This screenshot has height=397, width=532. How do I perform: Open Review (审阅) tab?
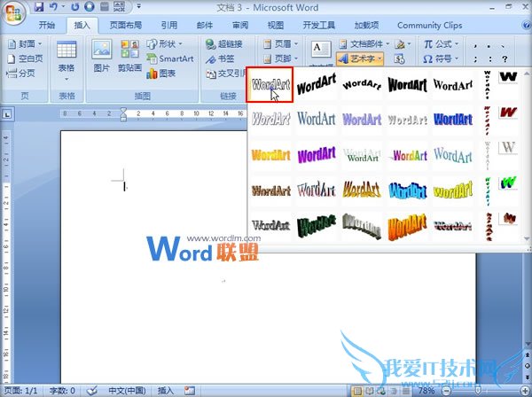240,26
